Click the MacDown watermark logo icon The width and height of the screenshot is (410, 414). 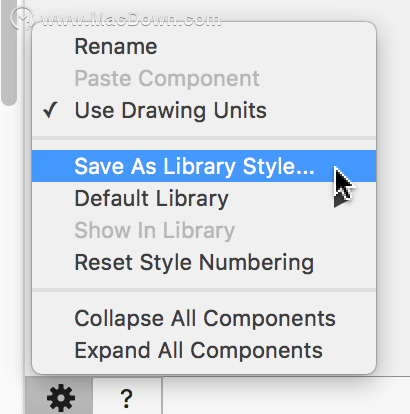[x=22, y=19]
